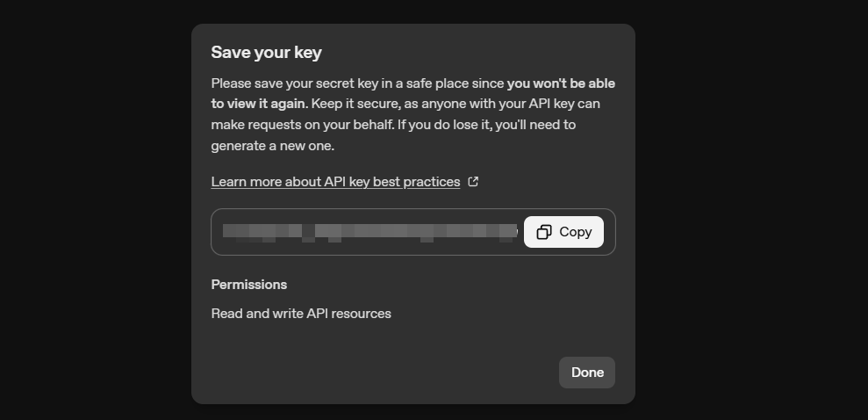Select the "Read and write API resources" text
The height and width of the screenshot is (420, 868).
(301, 314)
